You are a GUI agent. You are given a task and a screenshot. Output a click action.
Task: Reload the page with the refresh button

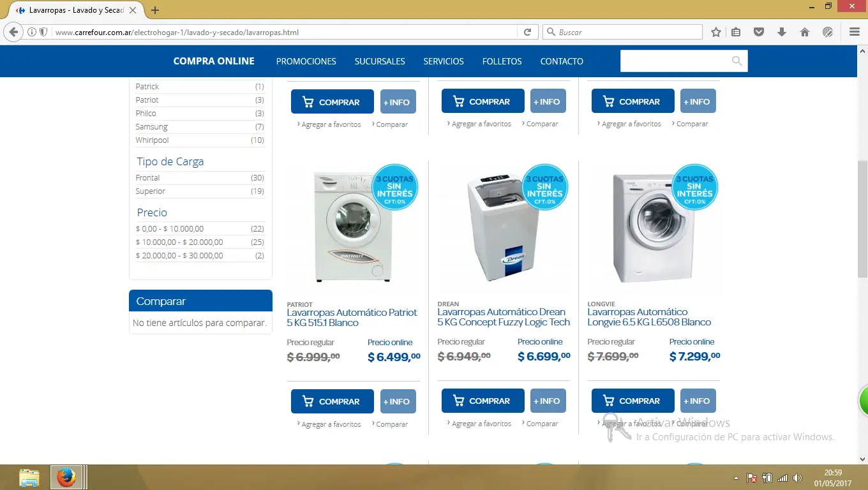click(528, 32)
